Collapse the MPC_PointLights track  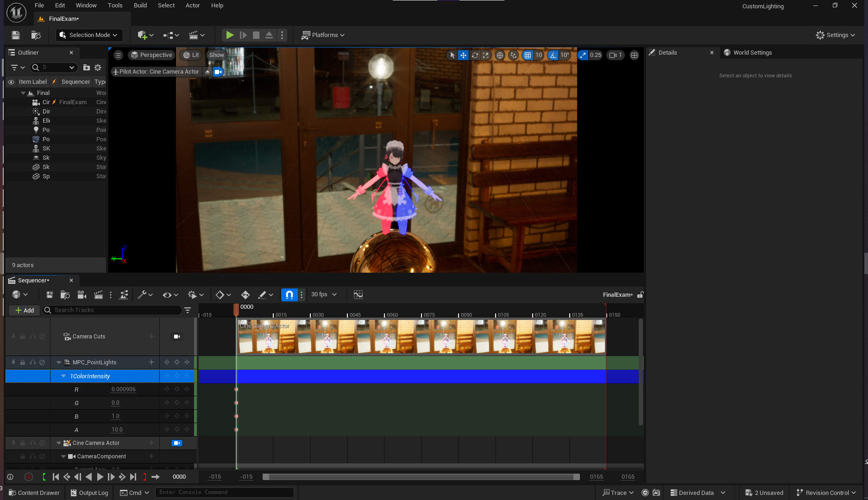[59, 362]
